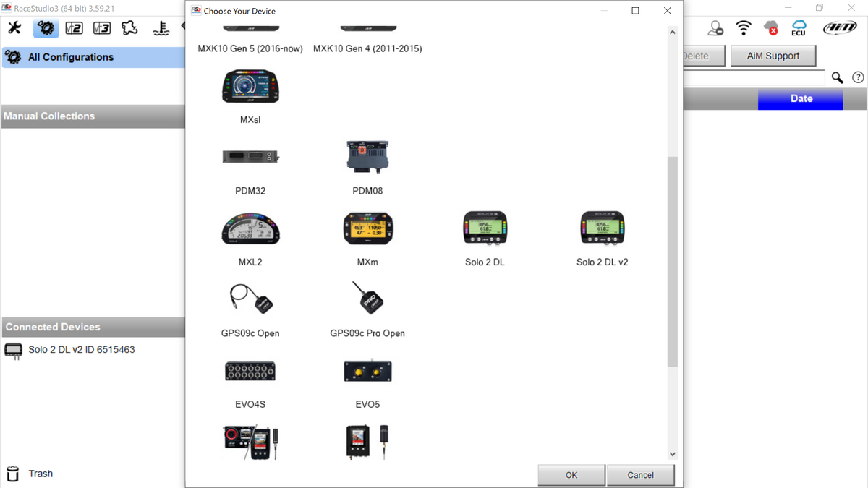The image size is (868, 488).
Task: Click the MXK10 Gen 4 (2011-2015) label
Action: tap(367, 48)
